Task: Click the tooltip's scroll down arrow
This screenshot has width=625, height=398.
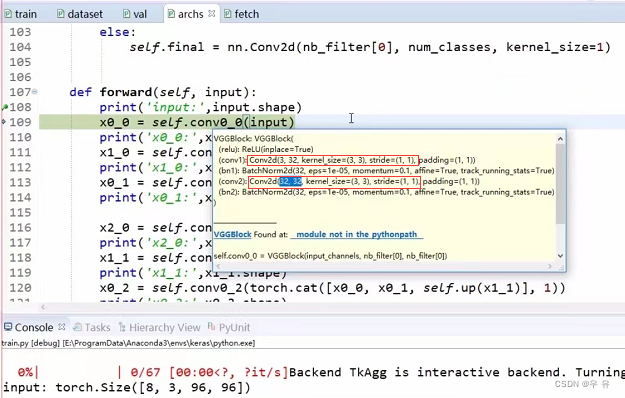Action: 560,256
